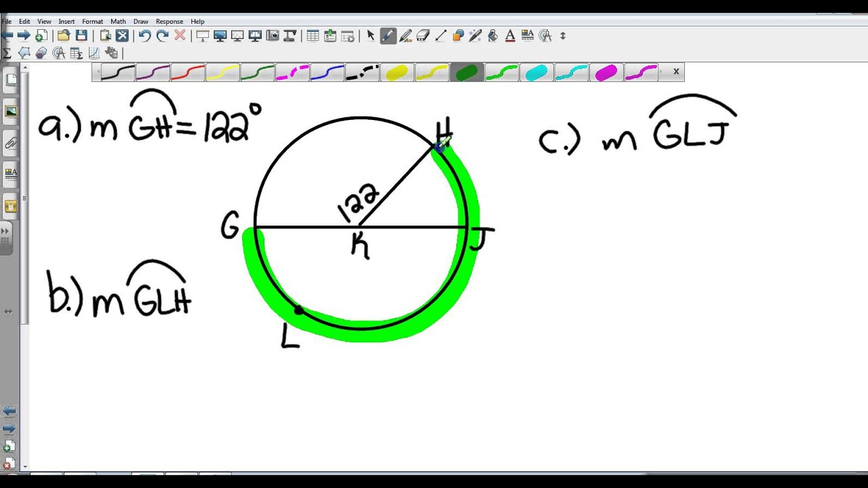The image size is (868, 488).
Task: Click the compass Measurement icon in second toolbar row
Action: [x=59, y=53]
